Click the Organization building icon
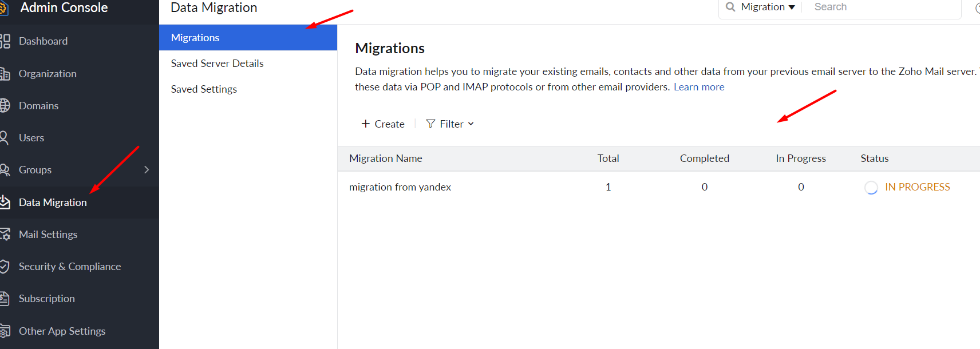Viewport: 980px width, 349px height. pyautogui.click(x=5, y=74)
